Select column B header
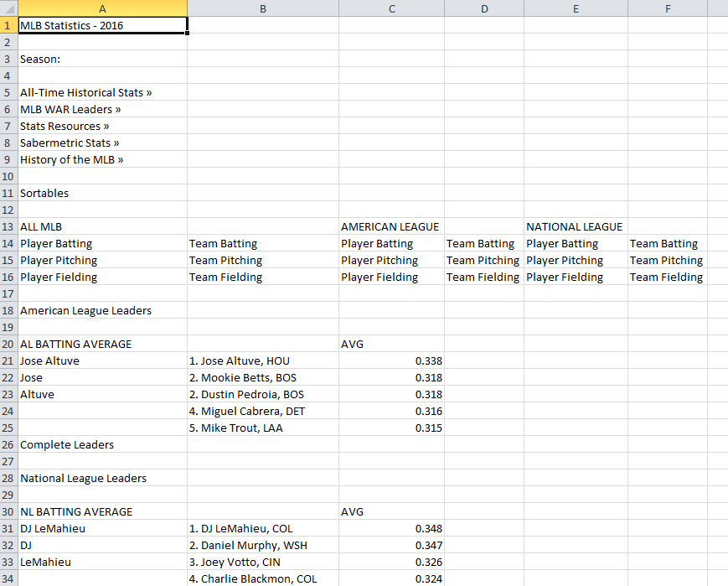Viewport: 728px width, 586px height. pyautogui.click(x=263, y=8)
